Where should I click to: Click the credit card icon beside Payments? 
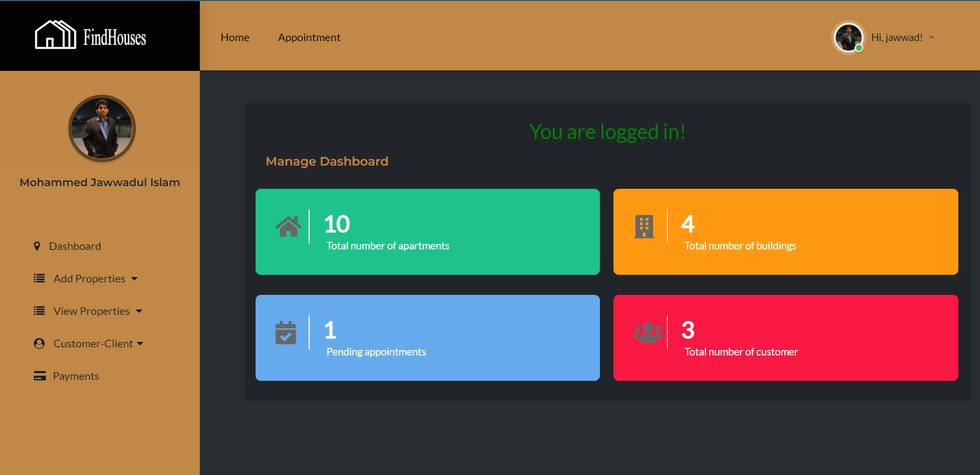[x=40, y=376]
